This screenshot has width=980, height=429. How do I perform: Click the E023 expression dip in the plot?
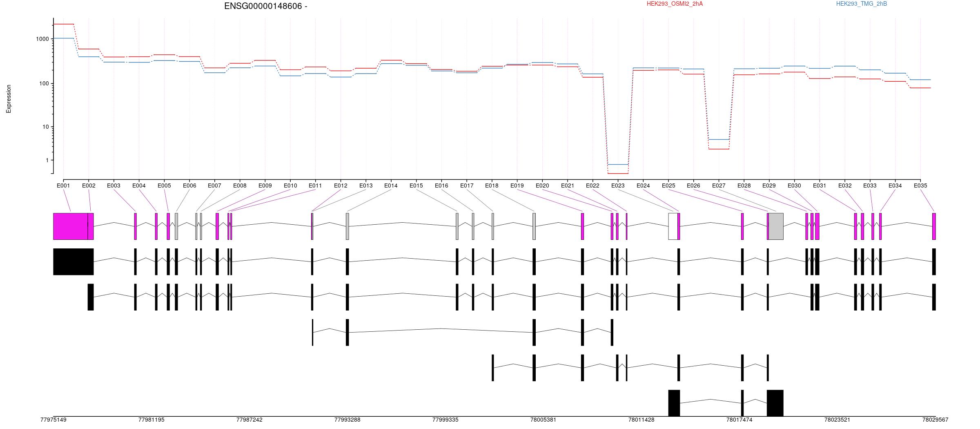tap(618, 169)
